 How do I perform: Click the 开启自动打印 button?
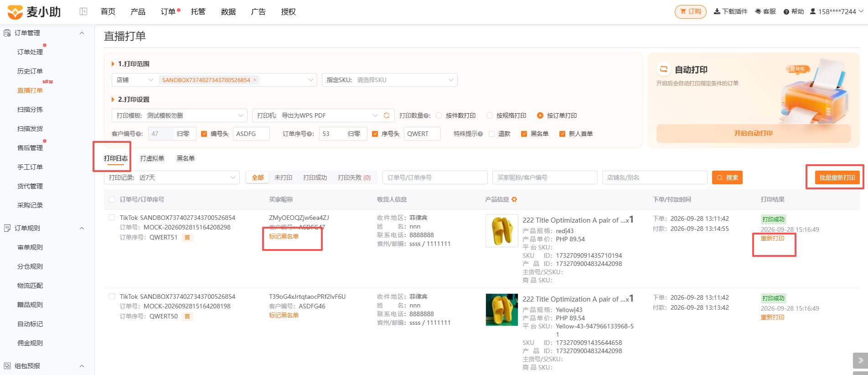click(753, 133)
